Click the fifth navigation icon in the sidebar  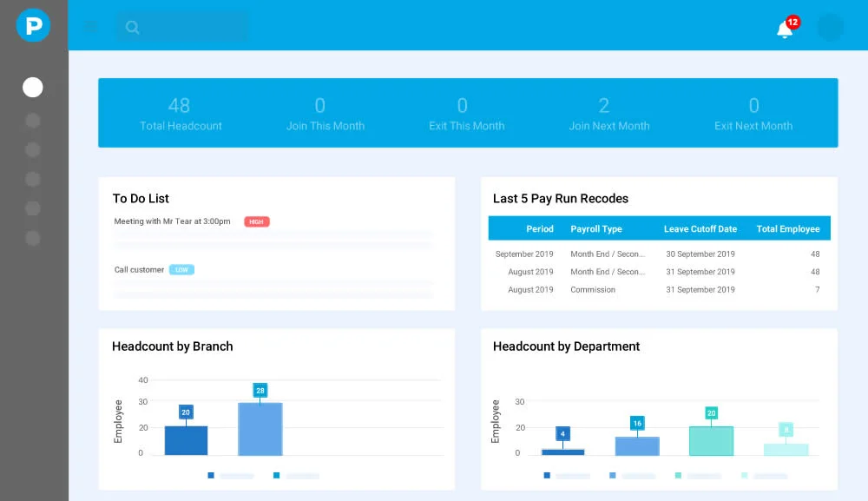click(32, 208)
